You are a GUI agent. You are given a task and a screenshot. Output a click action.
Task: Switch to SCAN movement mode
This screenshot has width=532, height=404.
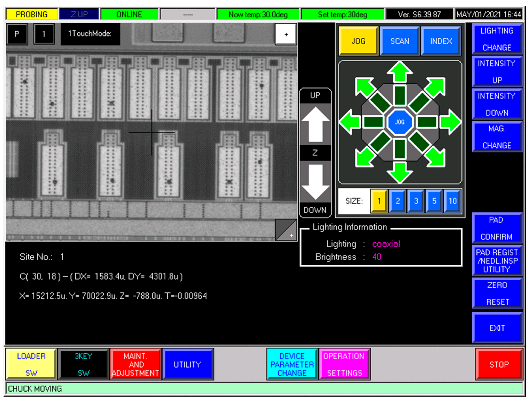pos(400,41)
